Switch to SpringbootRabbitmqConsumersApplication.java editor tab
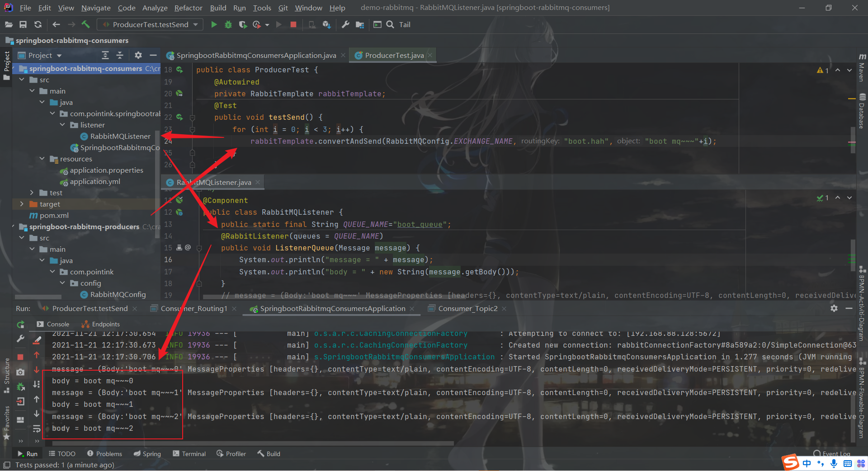This screenshot has width=868, height=471. 255,55
